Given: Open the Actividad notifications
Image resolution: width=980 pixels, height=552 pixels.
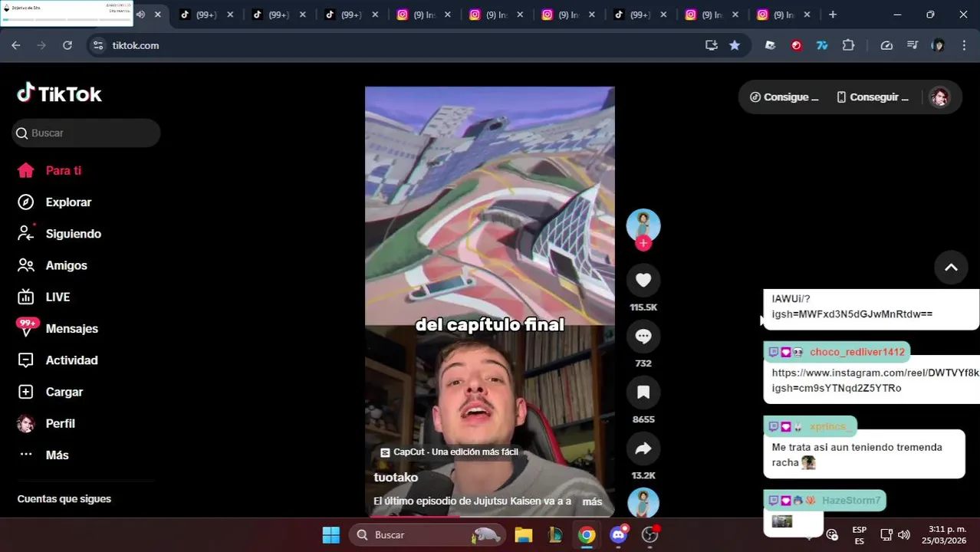Looking at the screenshot, I should (58, 360).
